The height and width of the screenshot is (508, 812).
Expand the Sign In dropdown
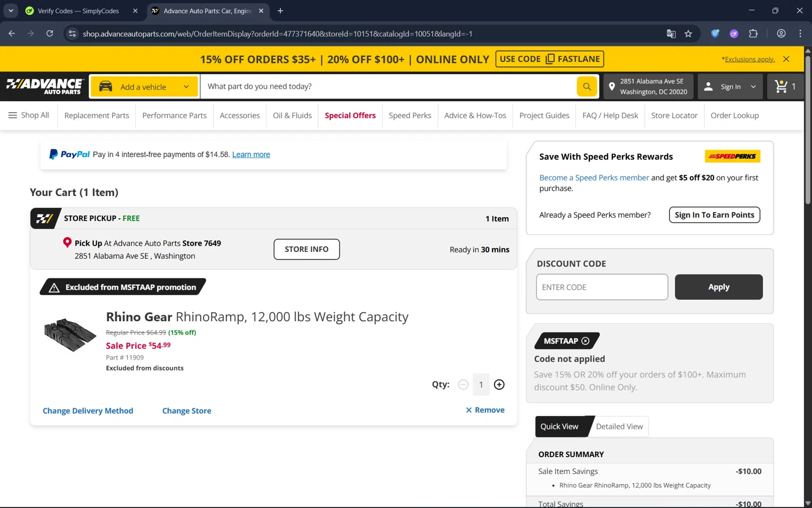(x=730, y=87)
